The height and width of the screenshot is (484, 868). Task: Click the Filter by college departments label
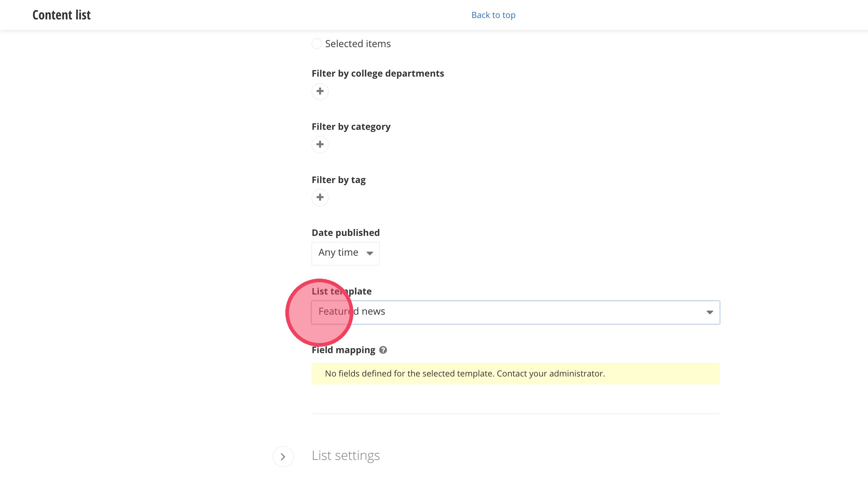(378, 73)
